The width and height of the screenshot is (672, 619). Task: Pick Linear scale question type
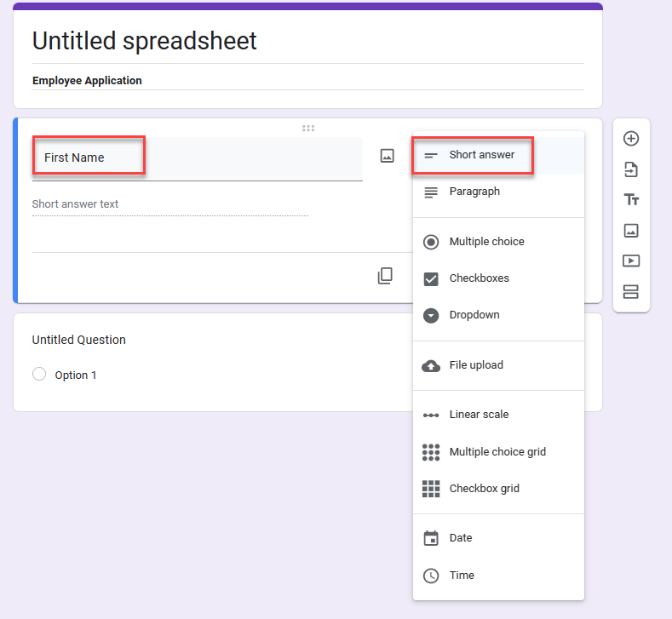(x=479, y=415)
